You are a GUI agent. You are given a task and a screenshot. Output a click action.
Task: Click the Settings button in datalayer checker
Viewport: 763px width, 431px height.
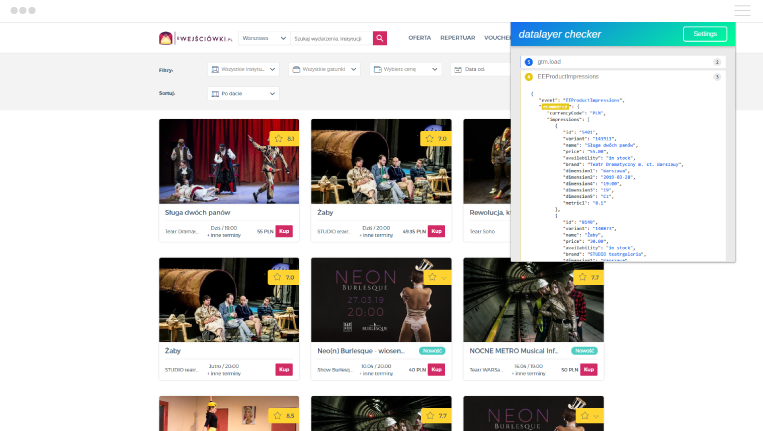(705, 34)
